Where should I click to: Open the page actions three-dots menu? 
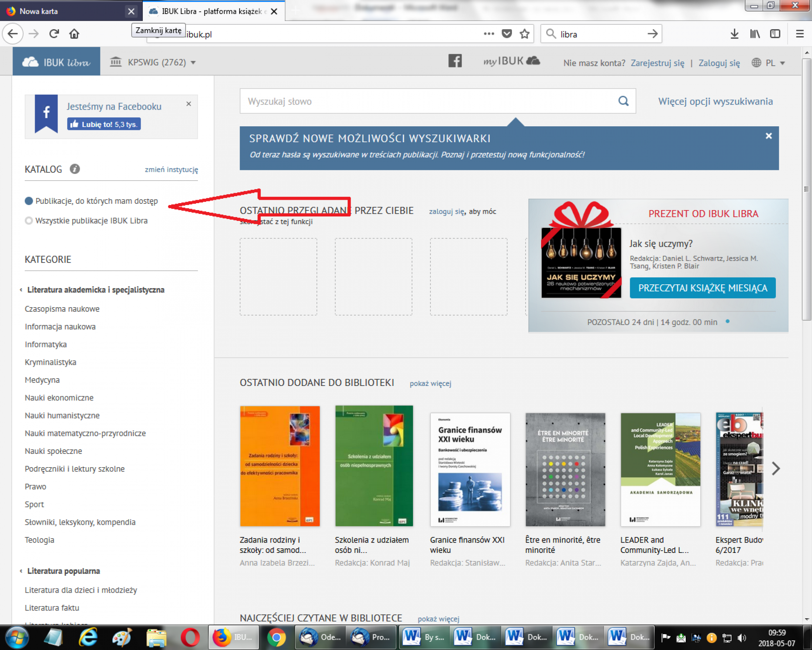[x=489, y=34]
